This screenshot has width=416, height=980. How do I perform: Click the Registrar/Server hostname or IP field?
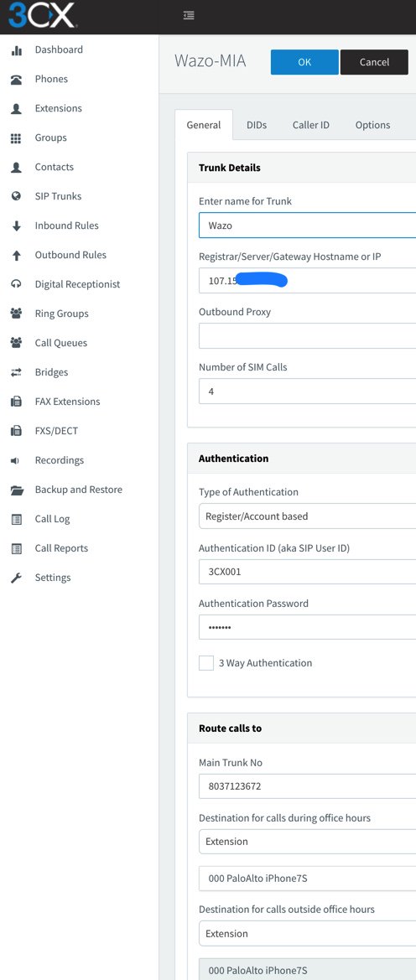pyautogui.click(x=307, y=281)
